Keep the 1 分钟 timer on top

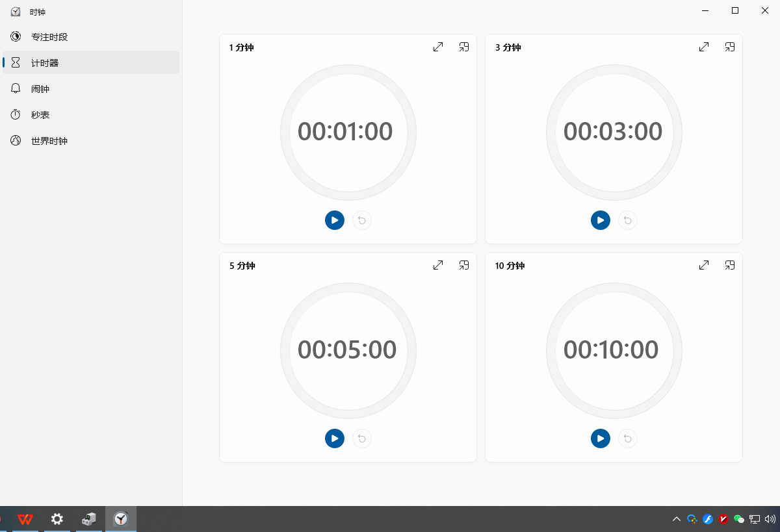point(464,47)
